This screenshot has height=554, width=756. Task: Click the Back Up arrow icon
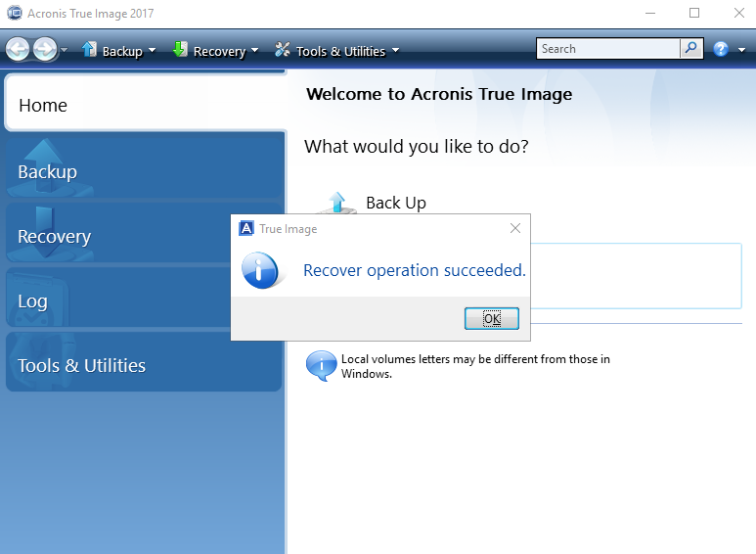coord(337,203)
